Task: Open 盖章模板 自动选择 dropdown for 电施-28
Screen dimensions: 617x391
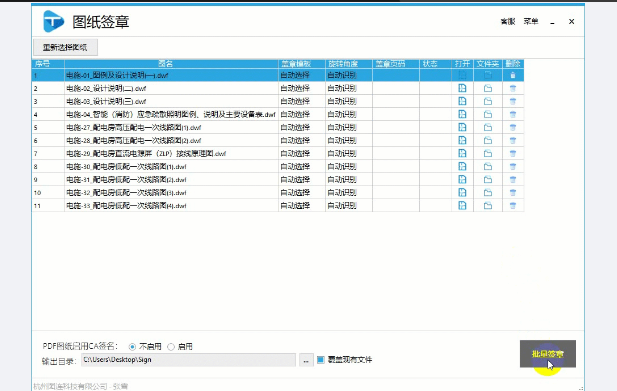Action: tap(302, 140)
